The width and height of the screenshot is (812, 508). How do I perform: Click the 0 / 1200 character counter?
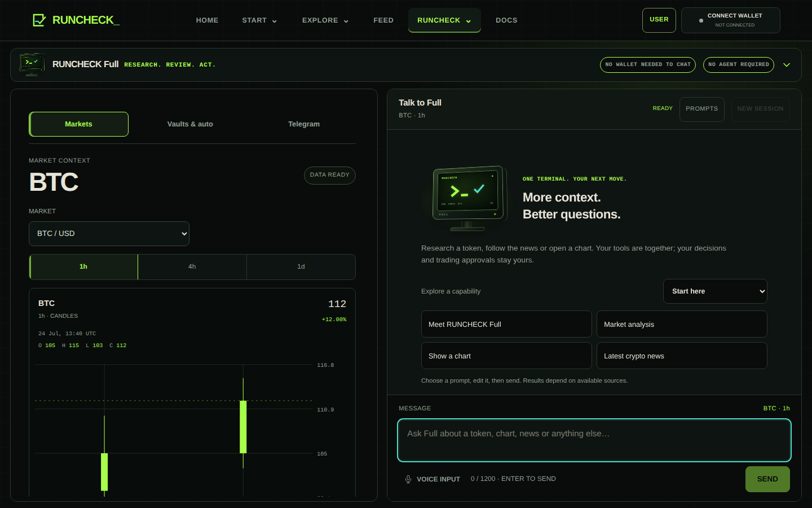[483, 479]
